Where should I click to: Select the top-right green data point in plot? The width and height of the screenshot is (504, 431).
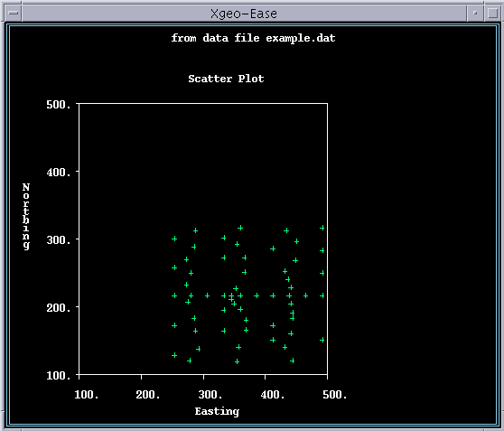tap(322, 228)
